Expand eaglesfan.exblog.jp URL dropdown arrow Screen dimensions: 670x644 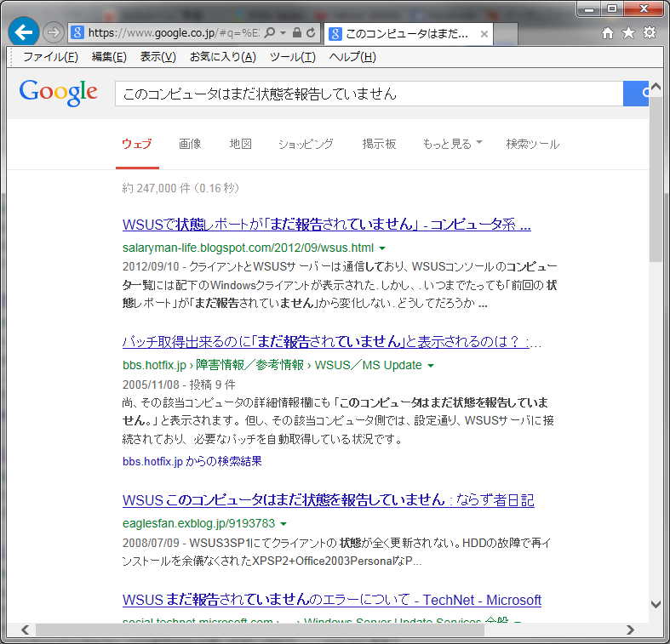pyautogui.click(x=283, y=523)
